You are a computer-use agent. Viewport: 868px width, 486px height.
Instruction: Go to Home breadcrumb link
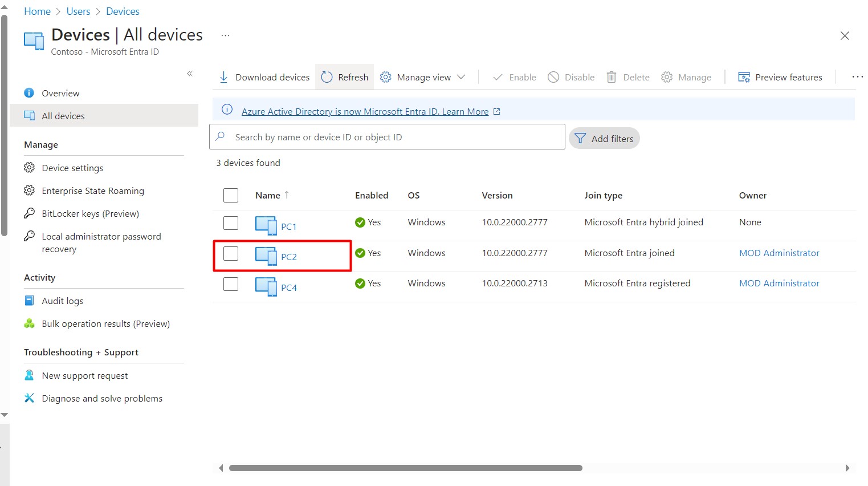click(37, 11)
